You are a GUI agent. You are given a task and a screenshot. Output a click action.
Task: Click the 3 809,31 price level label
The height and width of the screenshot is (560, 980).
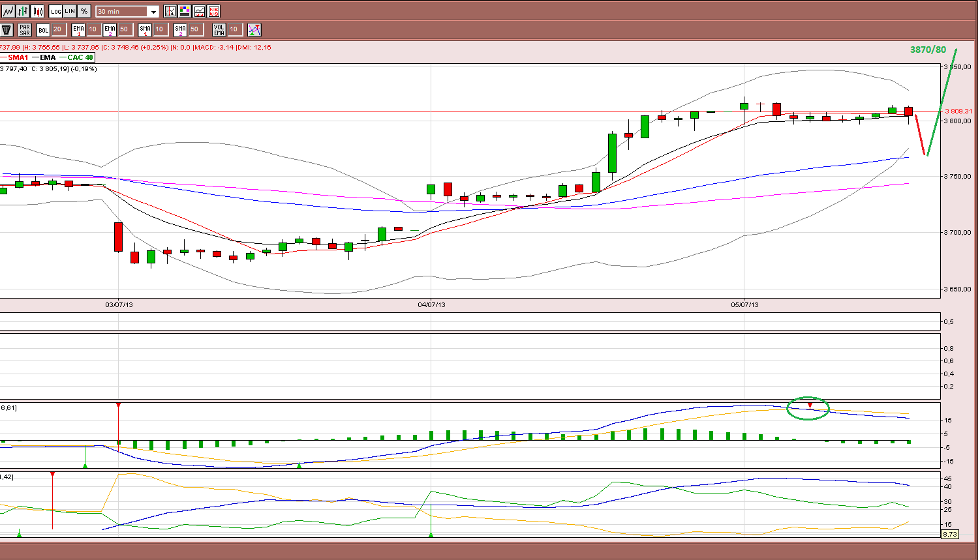click(x=958, y=111)
